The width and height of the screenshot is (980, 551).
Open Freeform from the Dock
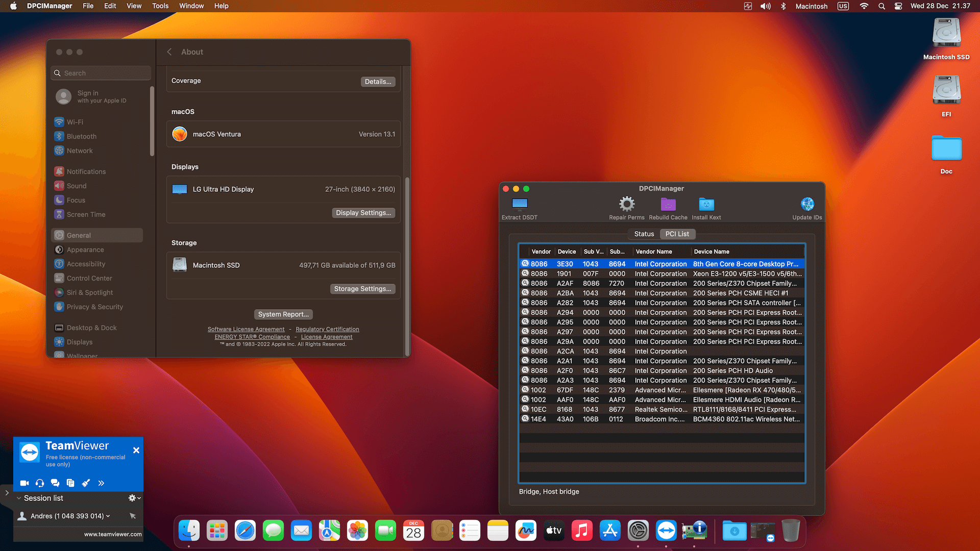coord(526,531)
